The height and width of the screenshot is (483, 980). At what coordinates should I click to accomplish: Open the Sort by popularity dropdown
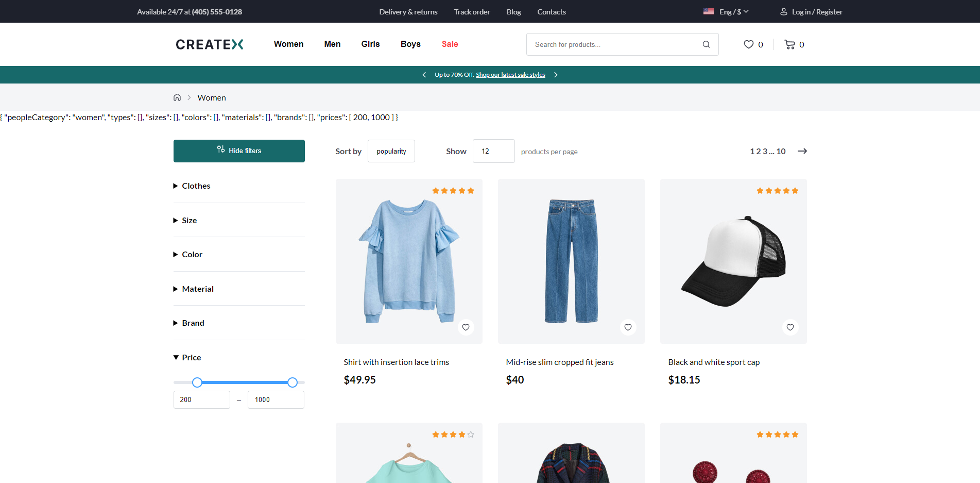[x=391, y=151]
